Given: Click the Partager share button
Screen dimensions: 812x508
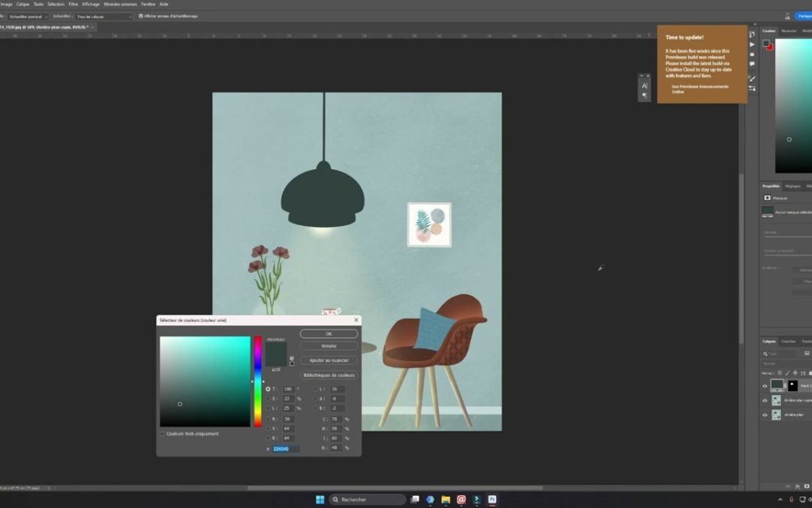Looking at the screenshot, I should pos(803,16).
